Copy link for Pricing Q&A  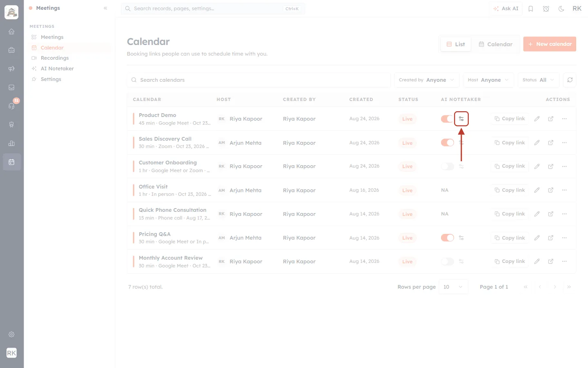pos(510,238)
